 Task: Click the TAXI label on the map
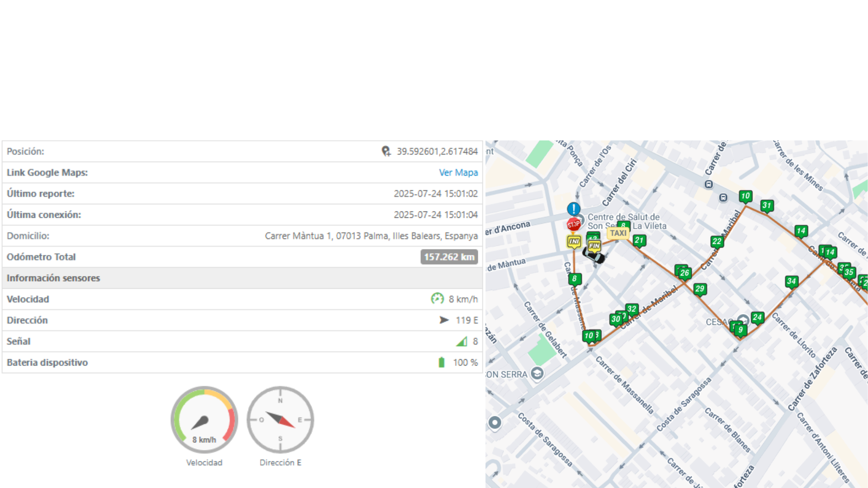[x=618, y=233]
